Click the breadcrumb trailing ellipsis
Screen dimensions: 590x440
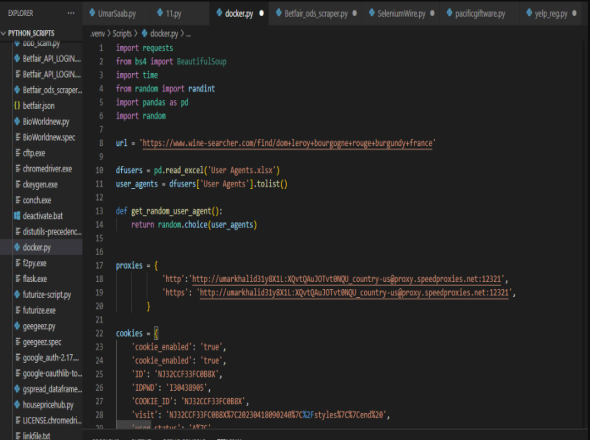(x=188, y=34)
